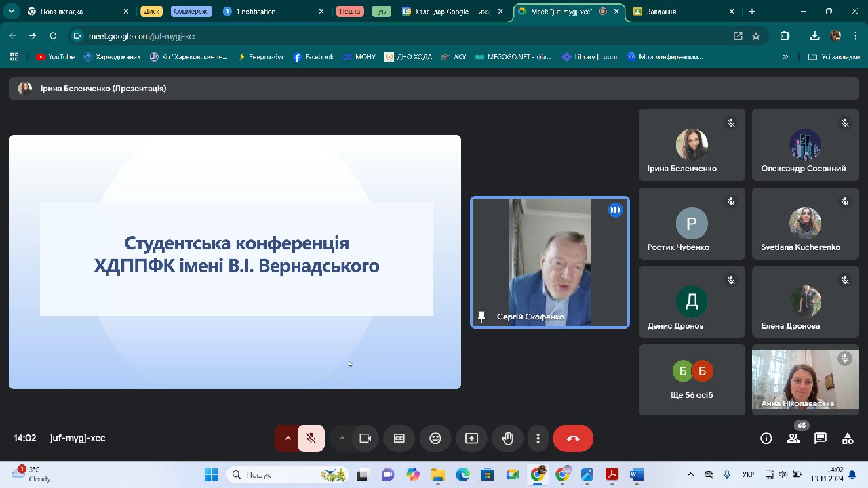Open File Explorer from the taskbar
The image size is (868, 488).
click(437, 474)
